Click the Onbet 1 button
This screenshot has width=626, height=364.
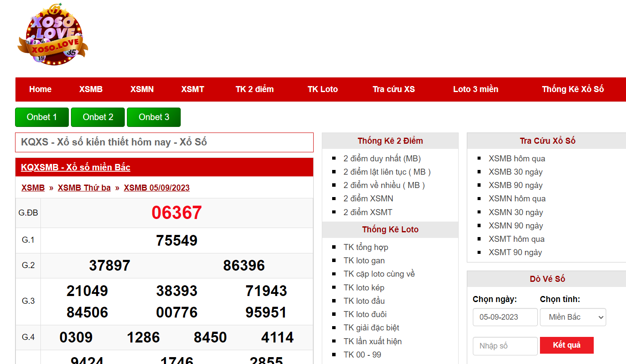[x=42, y=117]
